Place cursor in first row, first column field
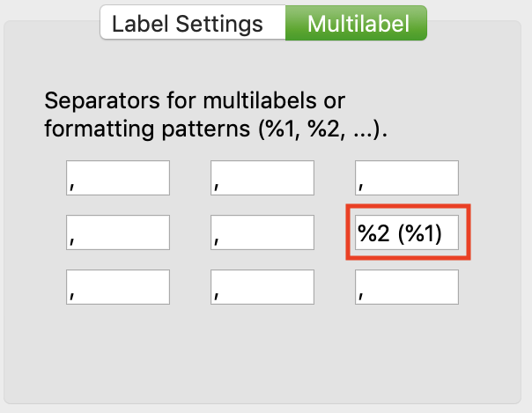This screenshot has width=532, height=413. coord(117,177)
